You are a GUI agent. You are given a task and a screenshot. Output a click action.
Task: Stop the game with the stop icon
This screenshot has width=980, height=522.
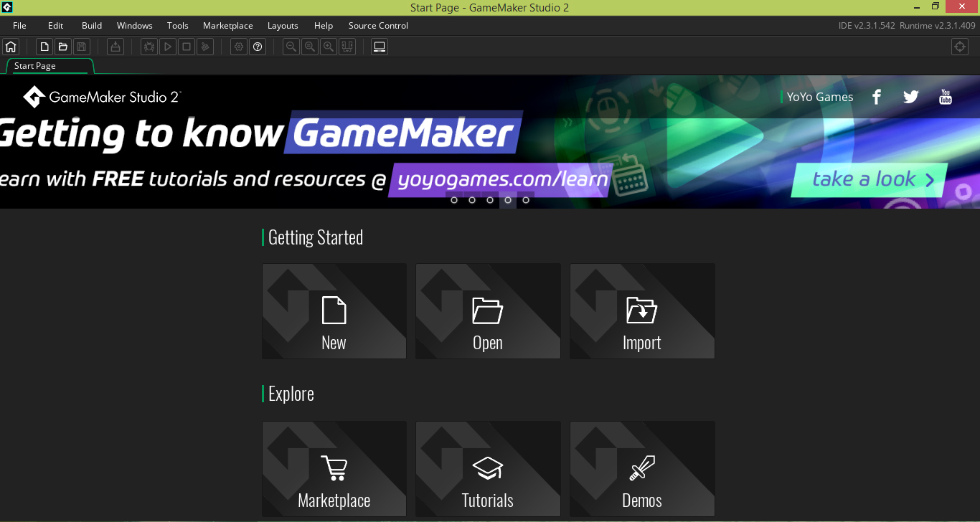click(187, 47)
